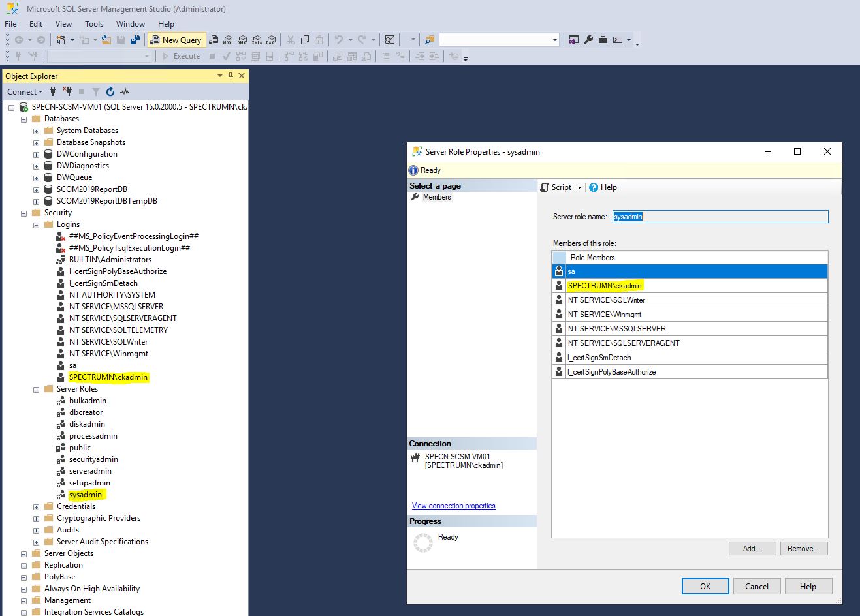Click the Undo icon in the toolbar

(338, 40)
